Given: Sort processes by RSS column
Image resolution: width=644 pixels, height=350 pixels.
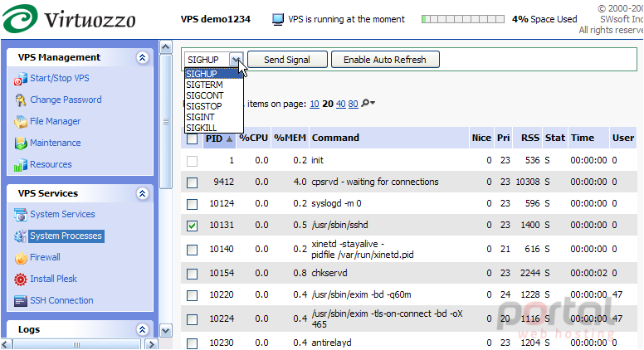Looking at the screenshot, I should (530, 138).
